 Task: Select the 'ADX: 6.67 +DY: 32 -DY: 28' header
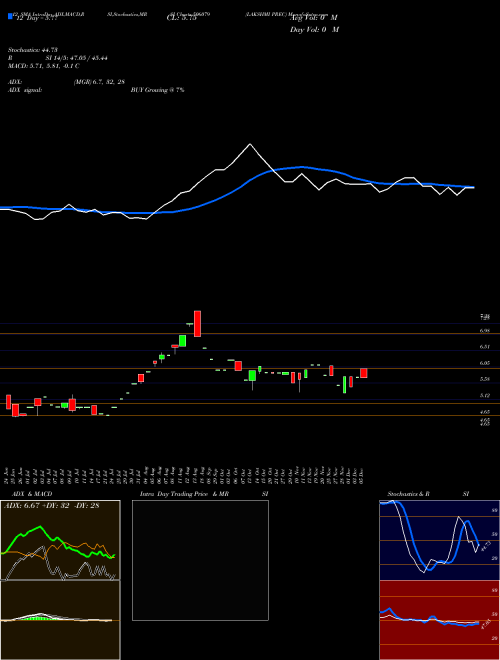pos(51,506)
